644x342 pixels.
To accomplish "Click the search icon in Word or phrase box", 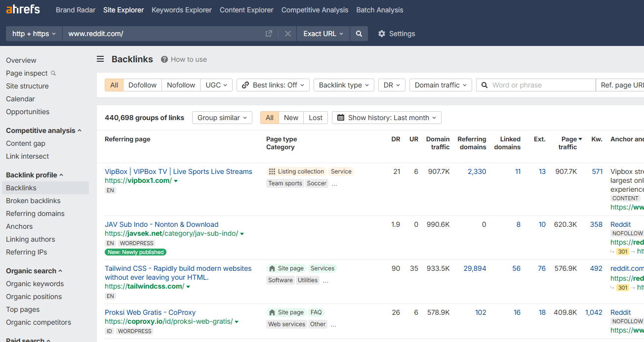I will point(485,85).
